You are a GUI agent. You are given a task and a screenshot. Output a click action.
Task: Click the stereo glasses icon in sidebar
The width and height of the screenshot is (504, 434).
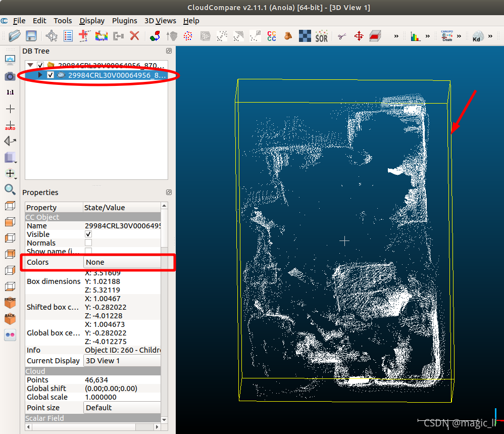pyautogui.click(x=10, y=334)
